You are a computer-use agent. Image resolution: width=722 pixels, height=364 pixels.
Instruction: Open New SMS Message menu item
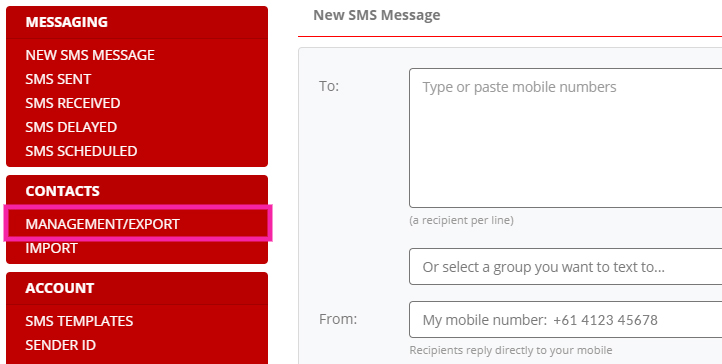click(x=90, y=55)
